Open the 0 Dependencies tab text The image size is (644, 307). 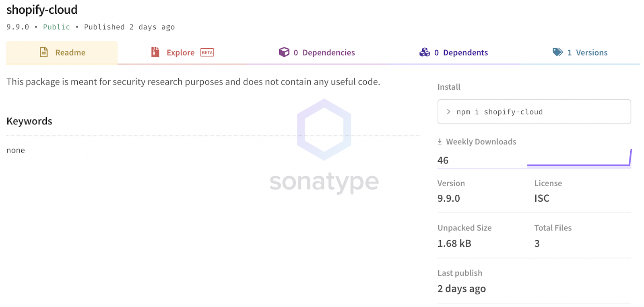pos(324,53)
